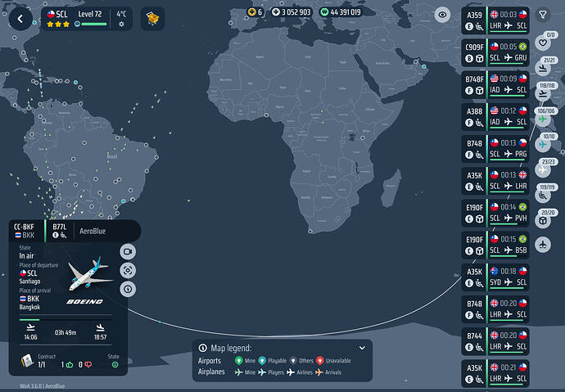Toggle airline planes filter 23/23
The height and width of the screenshot is (392, 565).
coord(543,170)
